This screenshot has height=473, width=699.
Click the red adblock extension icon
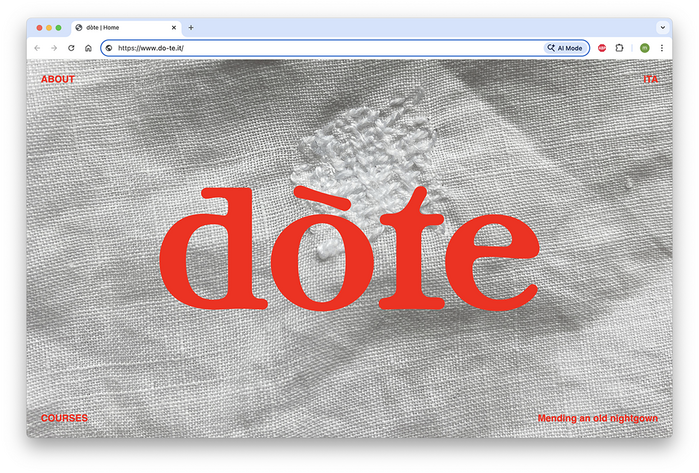[602, 48]
